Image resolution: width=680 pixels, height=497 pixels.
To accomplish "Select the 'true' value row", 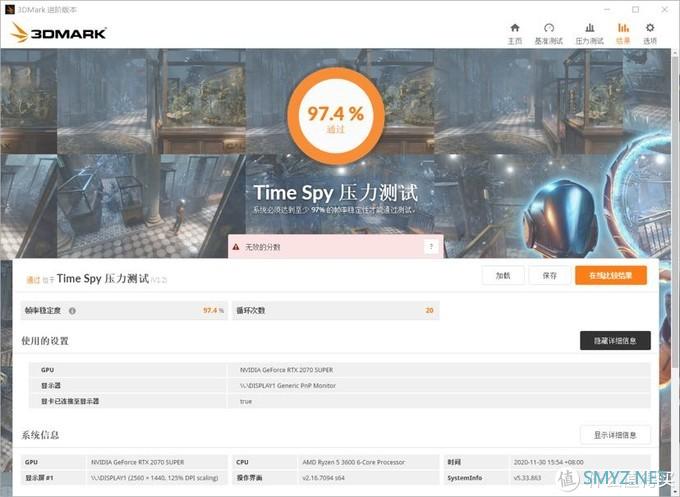I will pos(340,401).
